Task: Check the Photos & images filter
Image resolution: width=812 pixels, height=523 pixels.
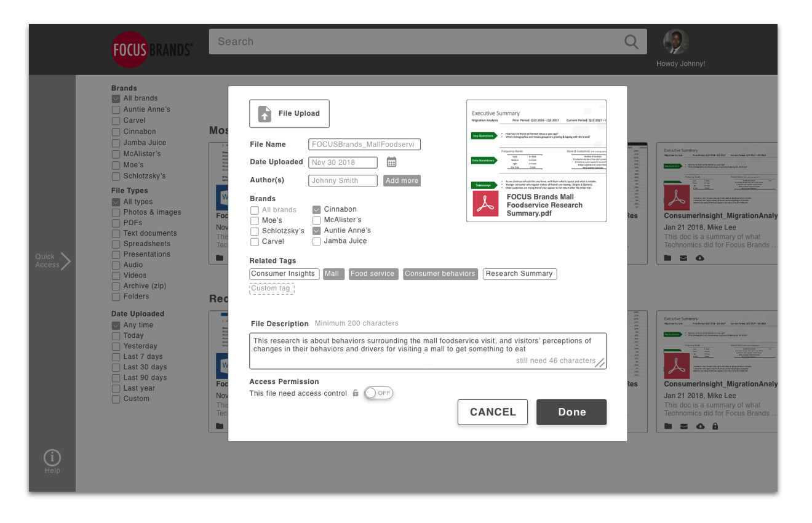Action: (116, 212)
